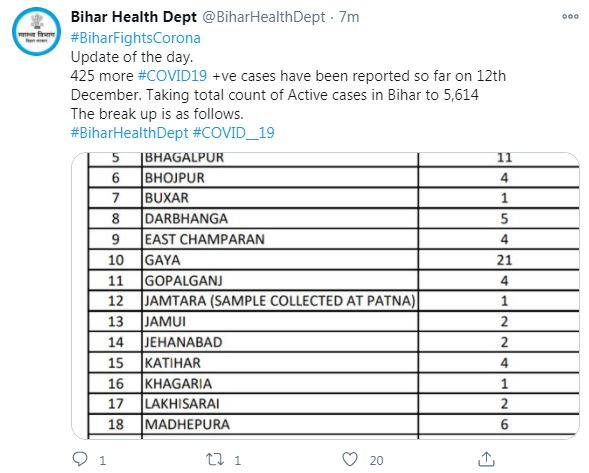Visit the @BiharHealthDept handle

pyautogui.click(x=264, y=17)
